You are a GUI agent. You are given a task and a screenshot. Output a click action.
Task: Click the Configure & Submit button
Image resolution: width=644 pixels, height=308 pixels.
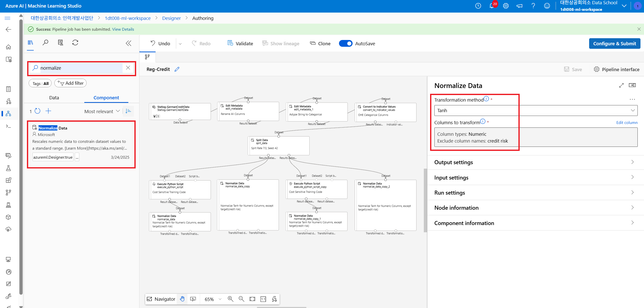(614, 43)
